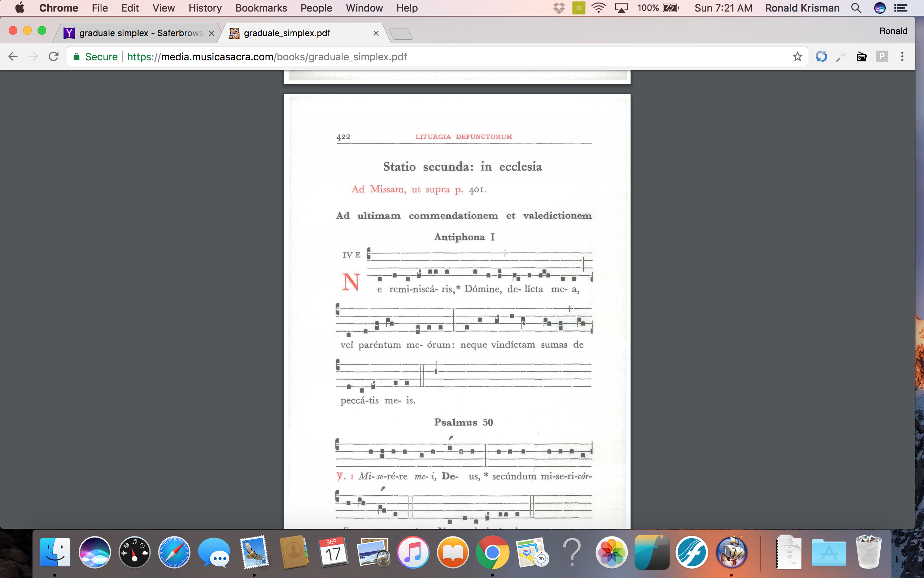Open Spotlight search
The image size is (924, 578).
point(856,8)
